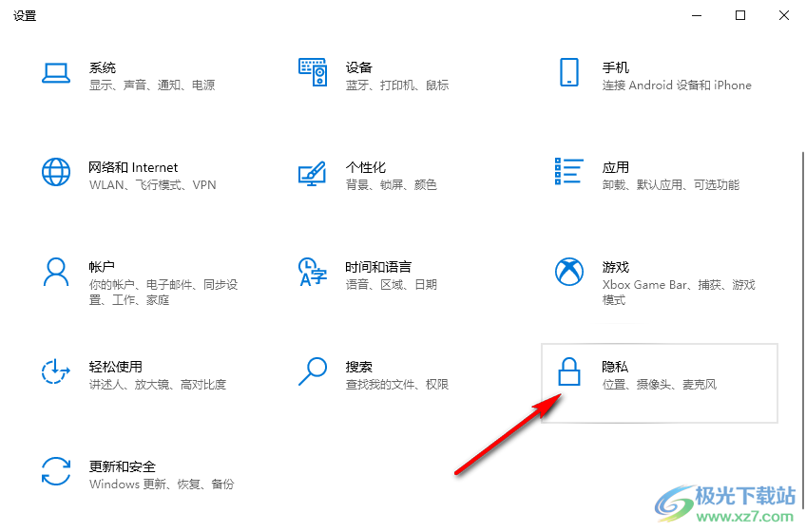Click Xbox Game Bar、捕获 description
This screenshot has height=532, width=806.
click(x=679, y=292)
